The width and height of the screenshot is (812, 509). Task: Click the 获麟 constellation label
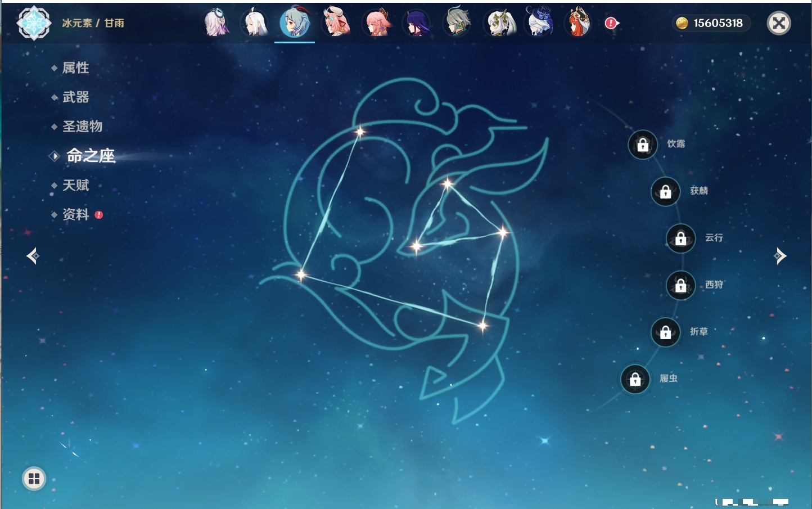[x=699, y=191]
